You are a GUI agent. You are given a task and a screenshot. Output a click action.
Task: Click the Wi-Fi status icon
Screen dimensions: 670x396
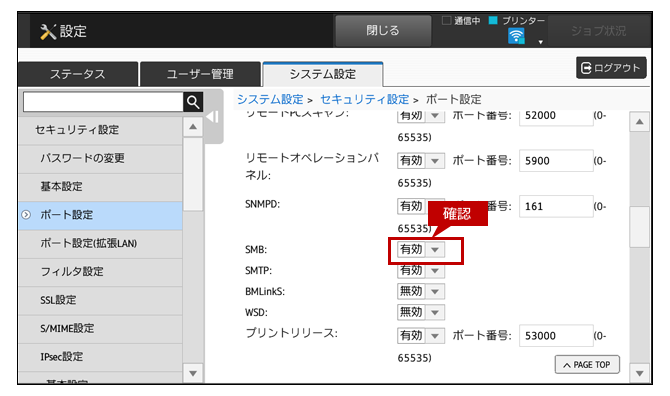coord(516,36)
